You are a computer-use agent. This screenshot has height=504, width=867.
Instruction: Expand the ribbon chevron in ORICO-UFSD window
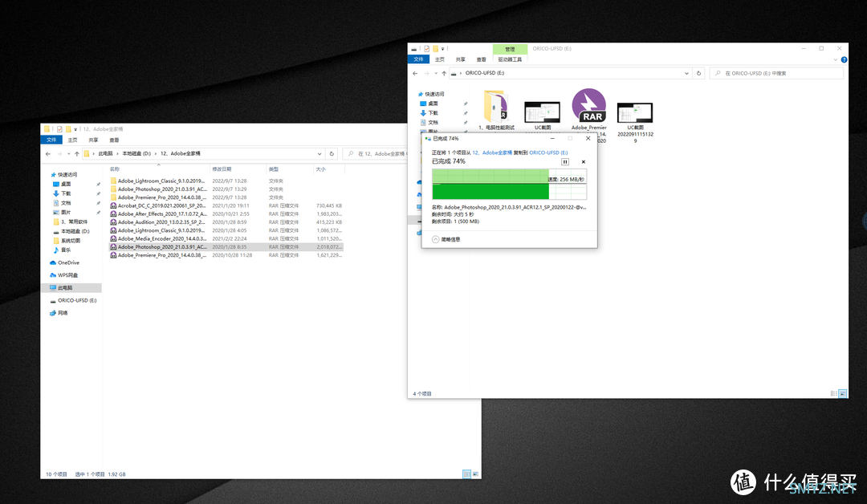tap(836, 59)
